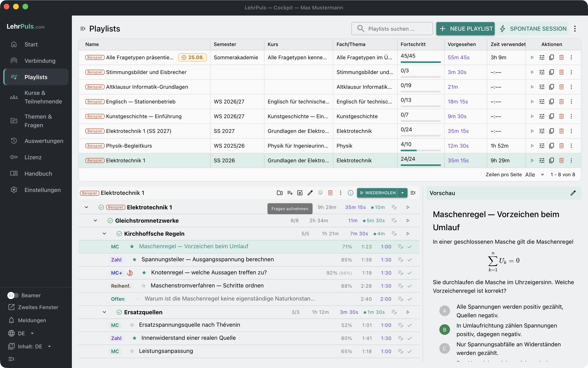
Task: Open the Zeilen pro Seite dropdown
Action: coord(535,175)
